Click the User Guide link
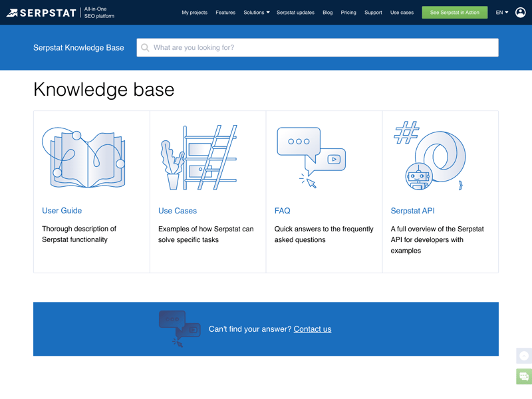The image size is (532, 399). pyautogui.click(x=62, y=211)
